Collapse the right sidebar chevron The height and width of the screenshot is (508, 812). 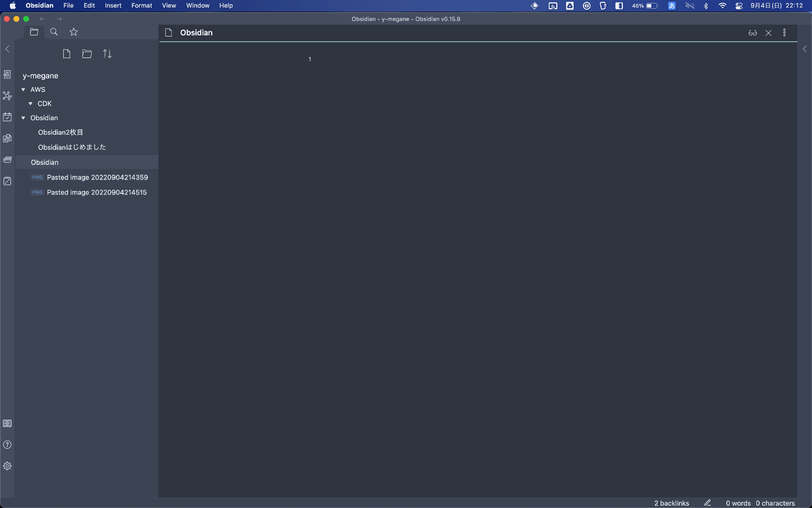point(804,49)
